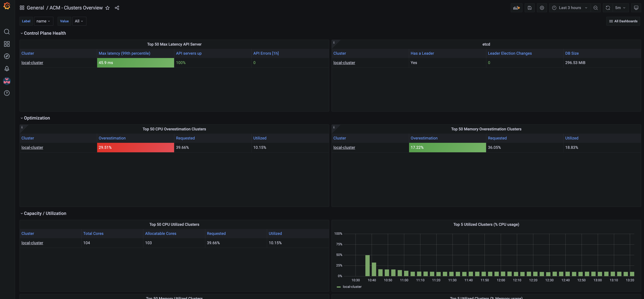Collapse the Optimization row
Viewport: 644px width, 299px height.
(35, 118)
